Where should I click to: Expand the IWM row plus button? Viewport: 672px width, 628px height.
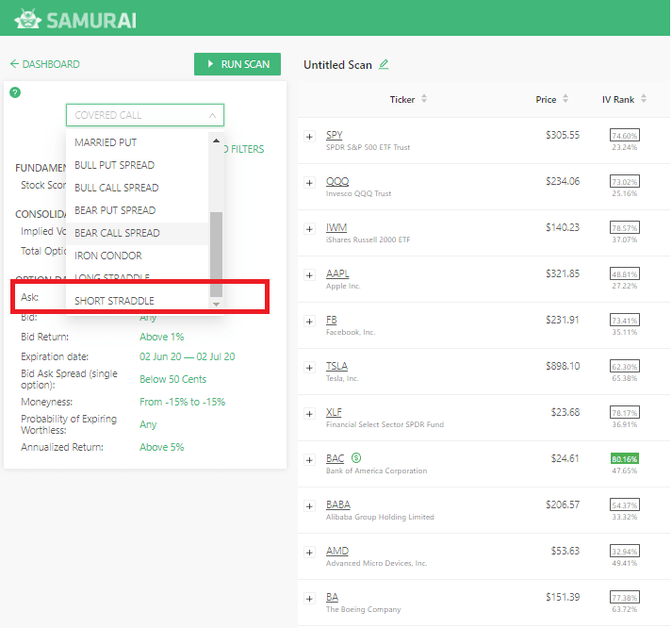[309, 229]
